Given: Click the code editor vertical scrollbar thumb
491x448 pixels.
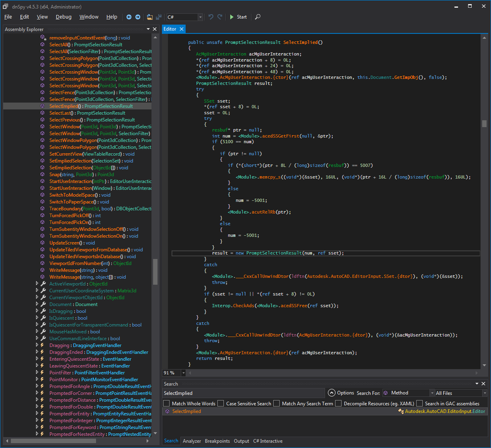Looking at the screenshot, I should pyautogui.click(x=484, y=124).
